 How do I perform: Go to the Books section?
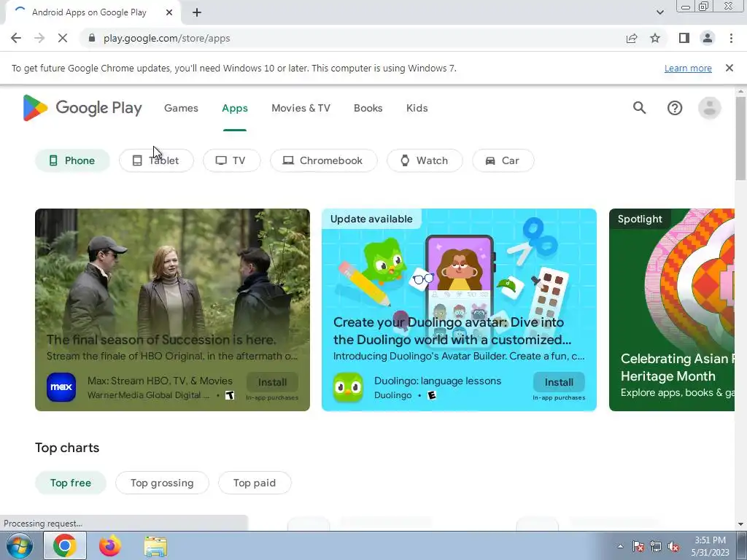[368, 108]
